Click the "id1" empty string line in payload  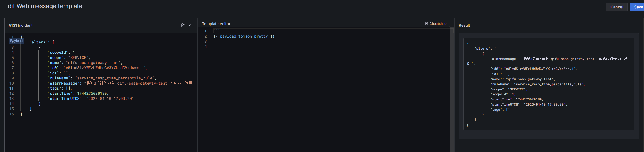tap(59, 73)
